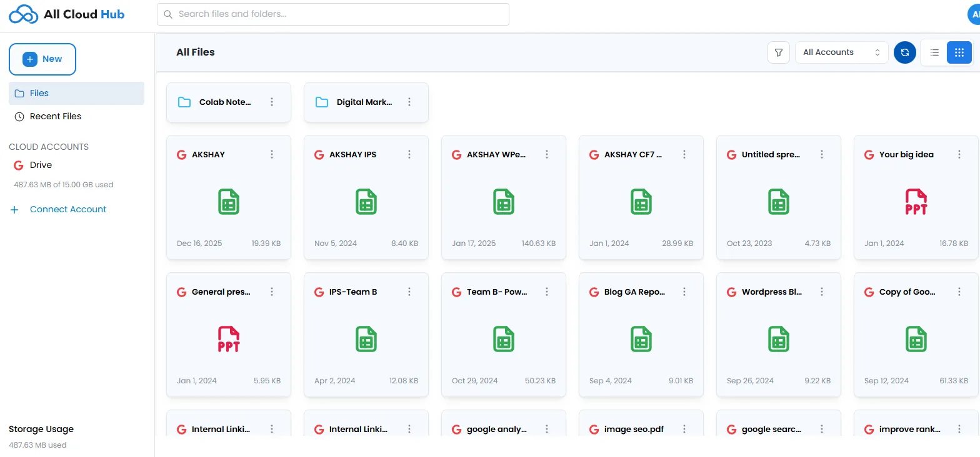Screen dimensions: 980x457
Task: Click the New button
Action: [x=42, y=59]
